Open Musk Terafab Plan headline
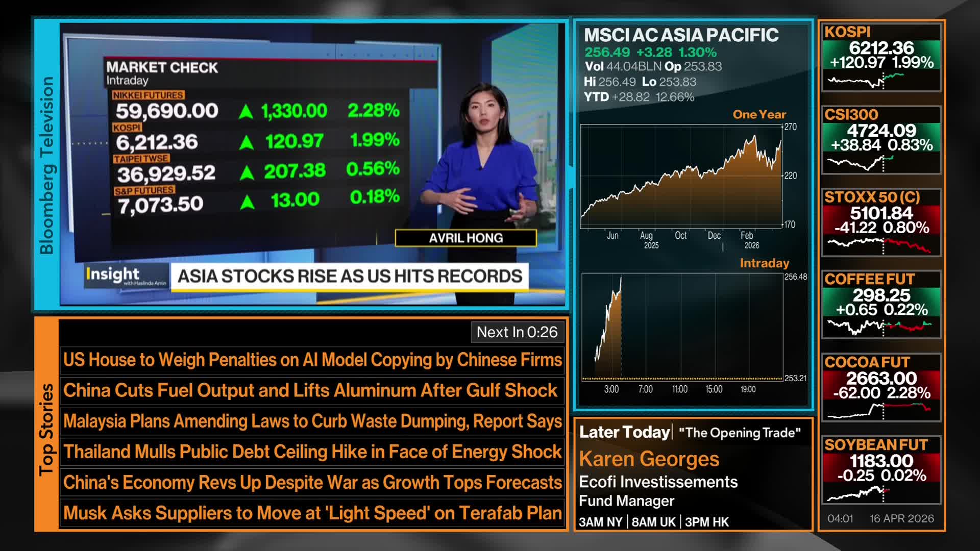The width and height of the screenshot is (980, 551). coord(312,513)
